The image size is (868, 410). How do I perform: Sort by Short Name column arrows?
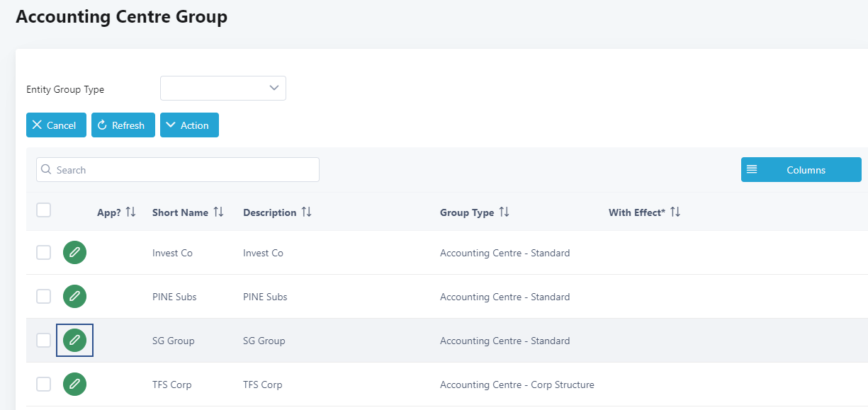[218, 212]
